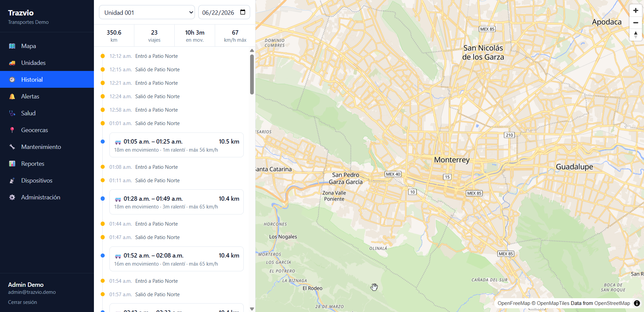Click bus icon of 01:05 a.m. trip
Viewport: 644px width, 312px height.
(118, 142)
